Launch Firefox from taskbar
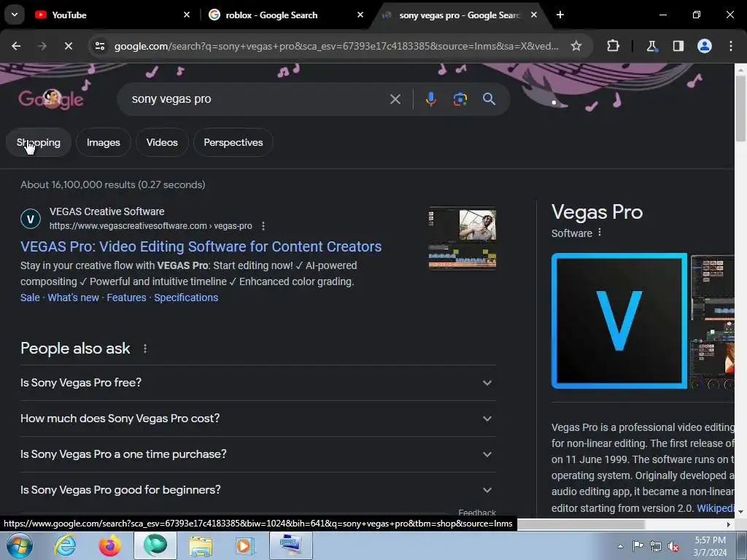Image resolution: width=747 pixels, height=560 pixels. click(110, 545)
